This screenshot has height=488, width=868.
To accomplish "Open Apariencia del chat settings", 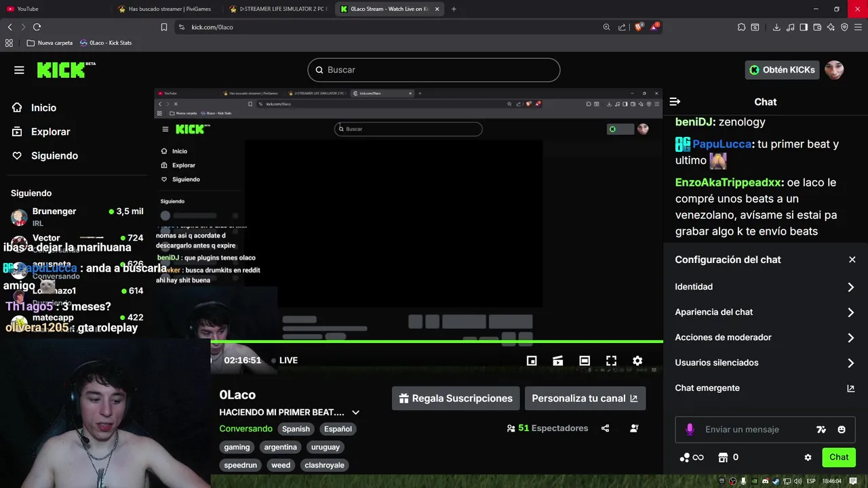I will click(x=765, y=312).
